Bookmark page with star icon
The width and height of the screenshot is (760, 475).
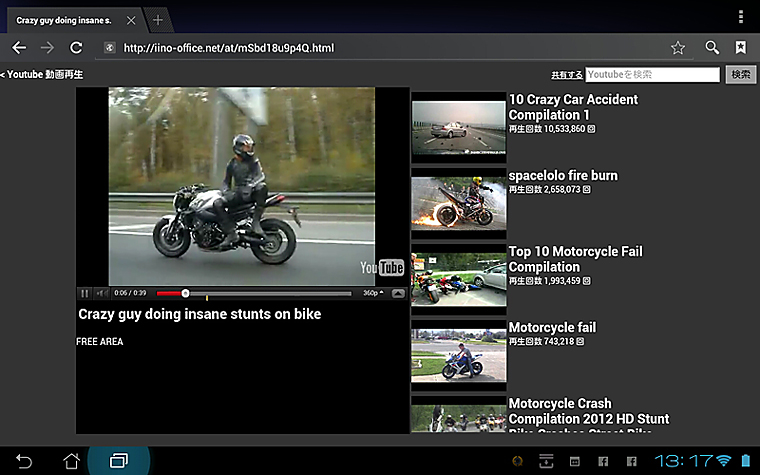point(678,48)
